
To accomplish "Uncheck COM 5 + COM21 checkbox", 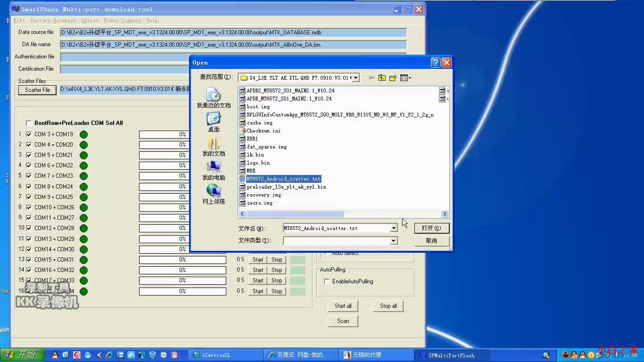I will tap(29, 155).
